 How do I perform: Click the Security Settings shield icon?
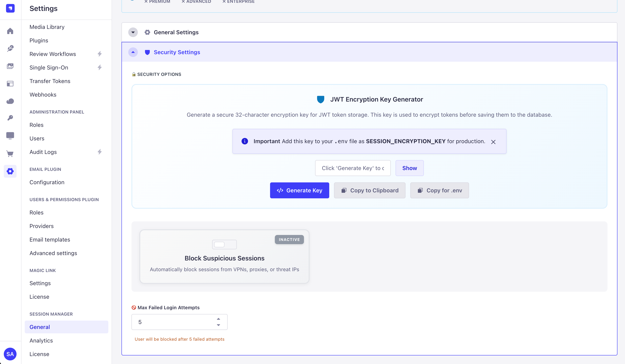[147, 52]
